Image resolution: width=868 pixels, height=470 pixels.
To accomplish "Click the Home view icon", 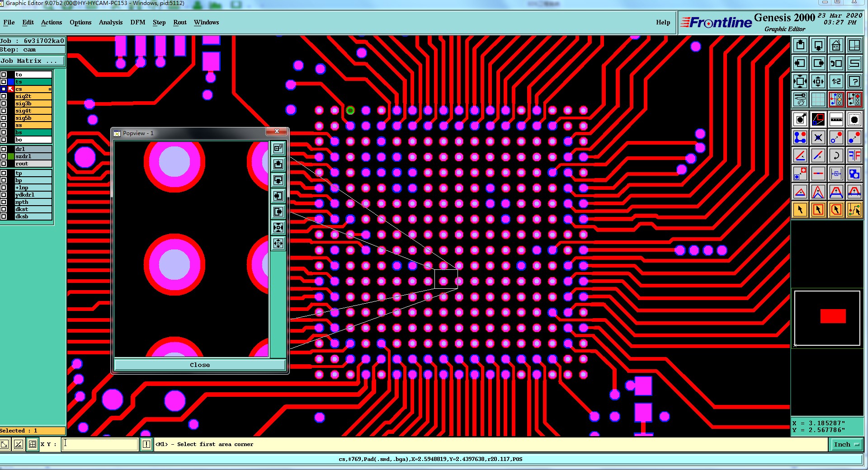I will [x=836, y=45].
